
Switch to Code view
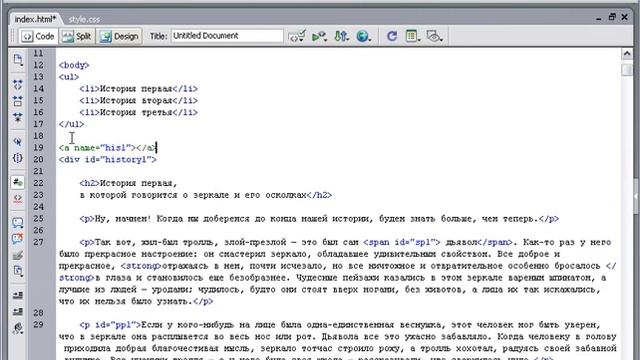point(38,36)
